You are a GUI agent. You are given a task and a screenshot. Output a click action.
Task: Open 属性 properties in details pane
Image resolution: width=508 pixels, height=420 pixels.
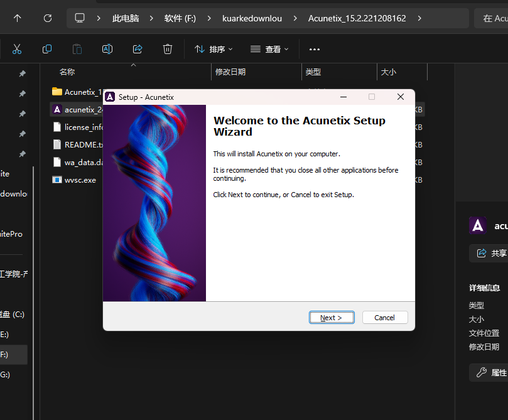(x=489, y=372)
